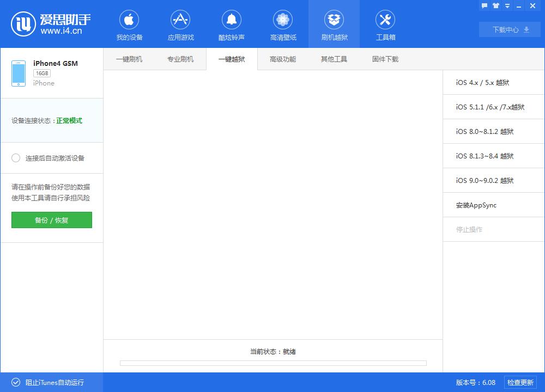The image size is (545, 392).
Task: Click 检查更新 to check for updates
Action: tap(524, 382)
